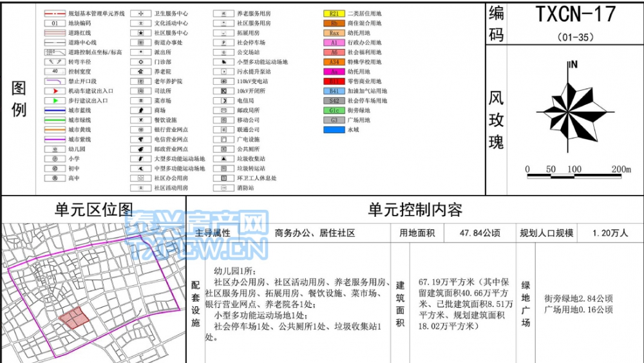This screenshot has height=363, width=644.
Task: Click the 110kV变电站 symbol
Action: (x=224, y=81)
